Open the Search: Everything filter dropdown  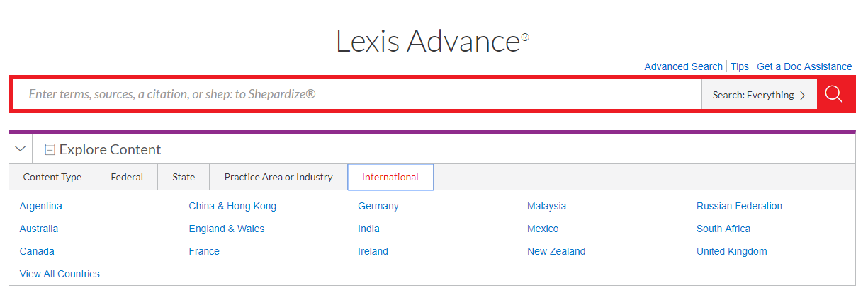[759, 95]
